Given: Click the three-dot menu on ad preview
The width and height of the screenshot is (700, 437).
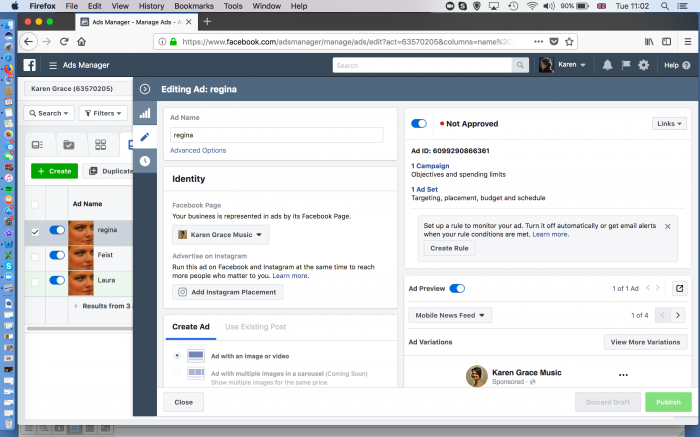Looking at the screenshot, I should (623, 375).
